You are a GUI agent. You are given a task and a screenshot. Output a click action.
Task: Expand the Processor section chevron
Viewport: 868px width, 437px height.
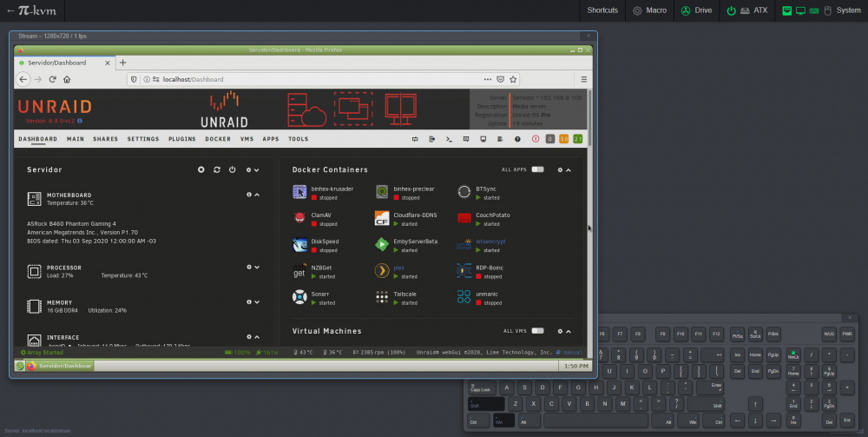tap(257, 267)
